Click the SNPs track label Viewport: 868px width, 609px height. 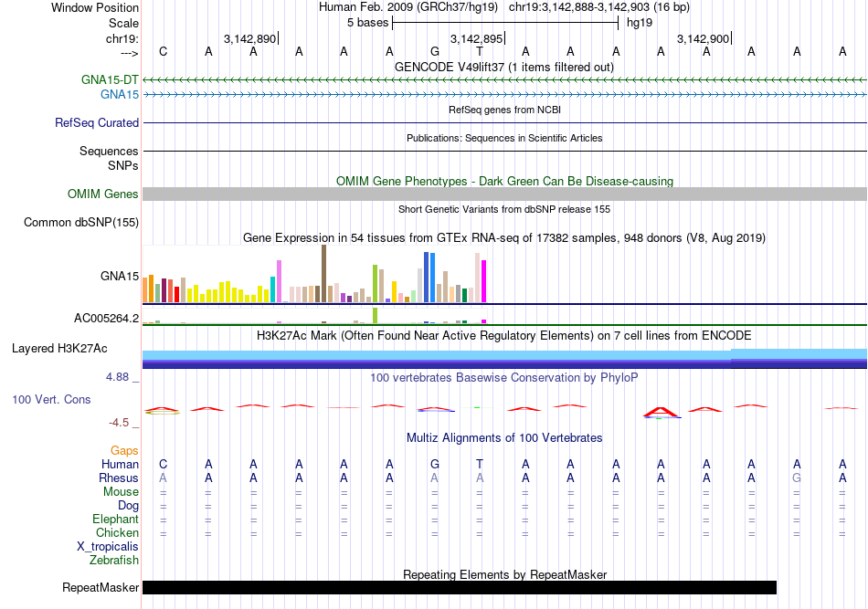click(123, 165)
